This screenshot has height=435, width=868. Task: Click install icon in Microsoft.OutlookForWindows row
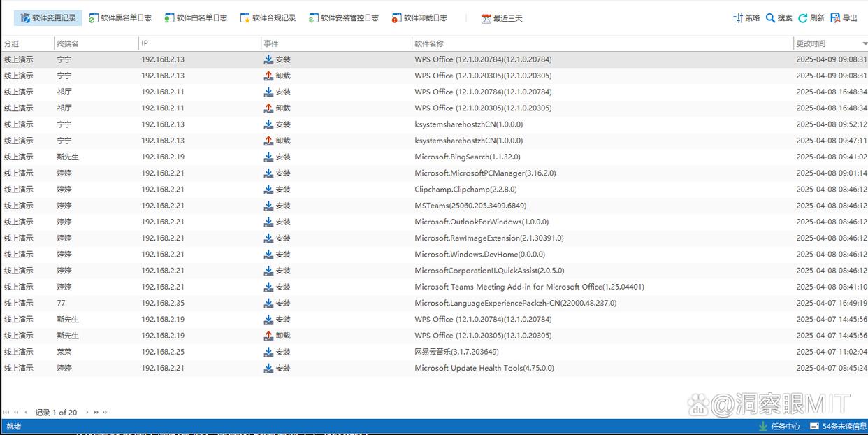point(268,222)
